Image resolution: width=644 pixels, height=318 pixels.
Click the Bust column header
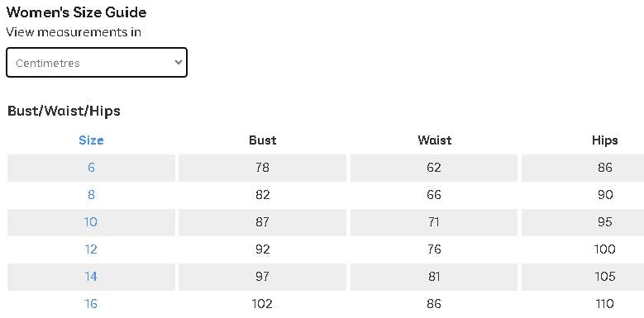(262, 140)
